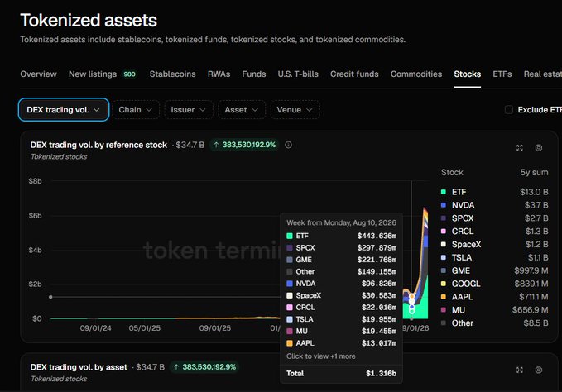The image size is (562, 392).
Task: Open the Venue filter dropdown
Action: click(295, 109)
